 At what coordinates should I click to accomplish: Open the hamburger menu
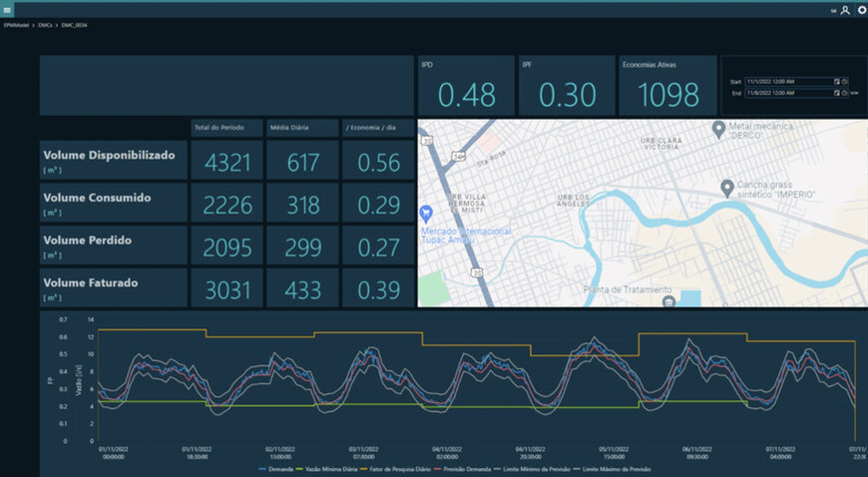tap(7, 10)
